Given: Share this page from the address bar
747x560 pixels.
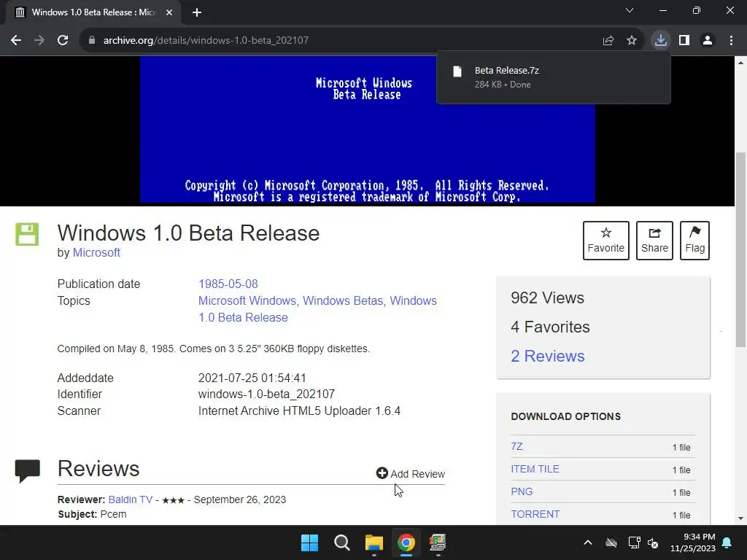Looking at the screenshot, I should [x=608, y=41].
